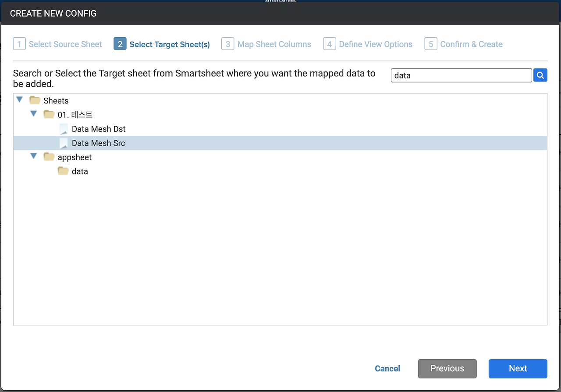Click the Cancel link
Screen dimensions: 561x392
[x=387, y=369]
